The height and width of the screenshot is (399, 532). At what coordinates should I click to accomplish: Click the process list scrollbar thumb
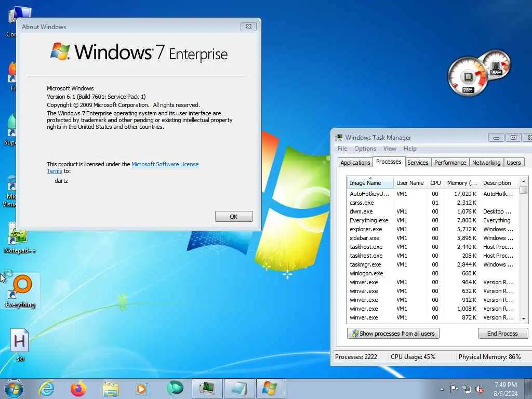(x=523, y=189)
